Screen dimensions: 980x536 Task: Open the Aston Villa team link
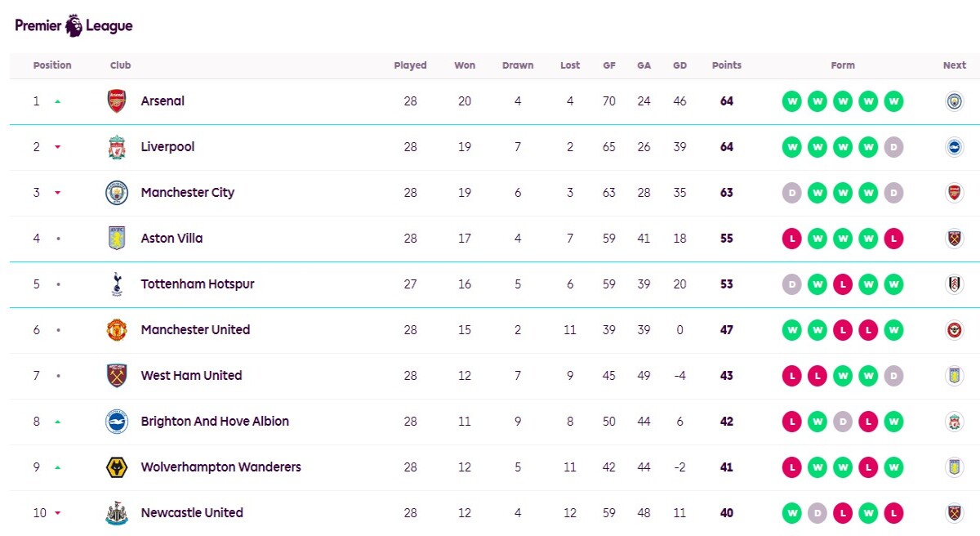tap(171, 239)
